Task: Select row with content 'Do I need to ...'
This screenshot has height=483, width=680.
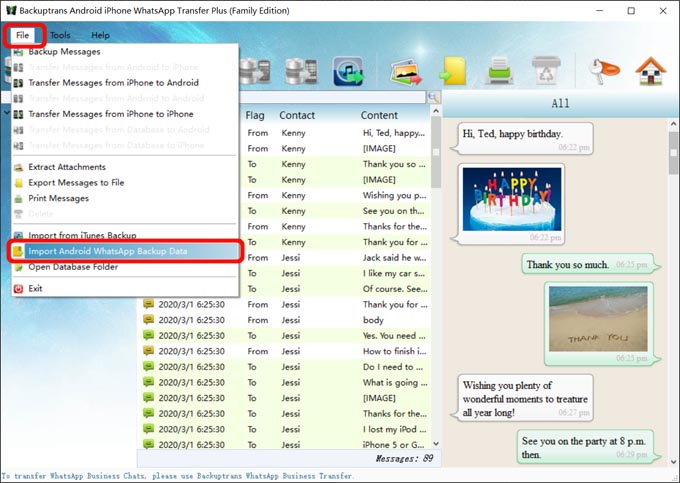Action: 284,367
